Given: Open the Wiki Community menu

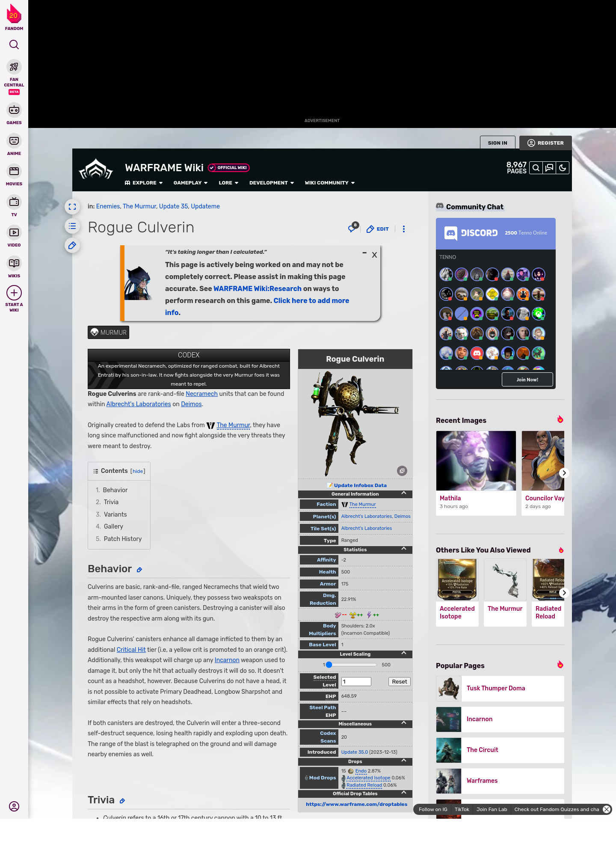Looking at the screenshot, I should pos(330,183).
